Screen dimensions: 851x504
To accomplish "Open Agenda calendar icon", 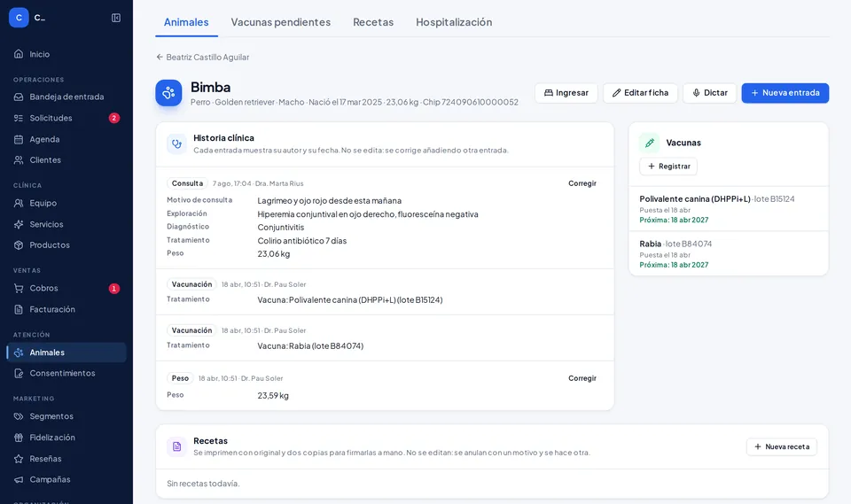I will click(19, 139).
